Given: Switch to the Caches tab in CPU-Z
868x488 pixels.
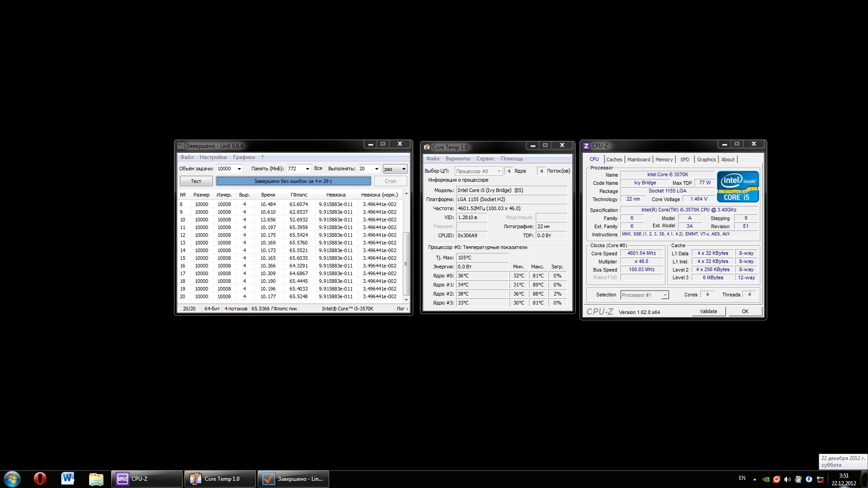Looking at the screenshot, I should pyautogui.click(x=614, y=160).
